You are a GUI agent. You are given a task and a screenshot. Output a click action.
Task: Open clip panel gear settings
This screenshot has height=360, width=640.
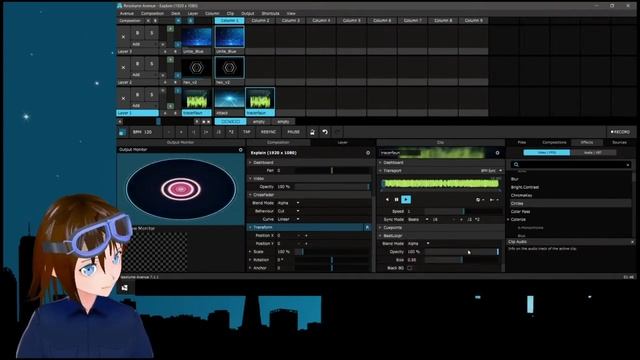[497, 153]
